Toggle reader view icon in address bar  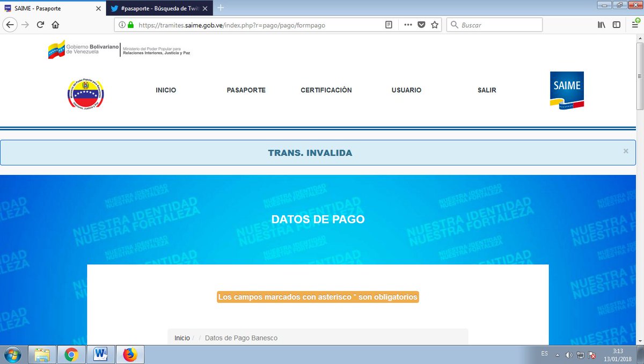389,25
